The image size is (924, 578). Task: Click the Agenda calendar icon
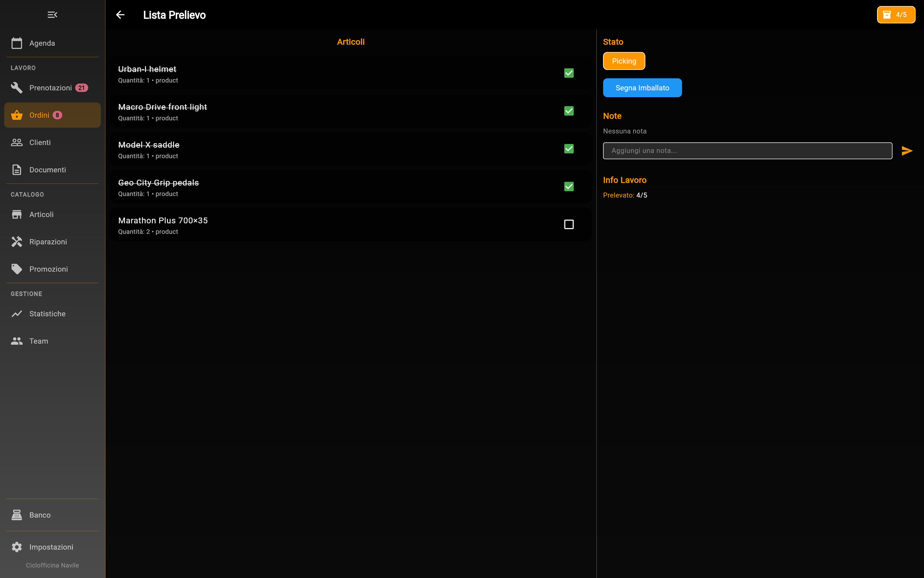(17, 43)
